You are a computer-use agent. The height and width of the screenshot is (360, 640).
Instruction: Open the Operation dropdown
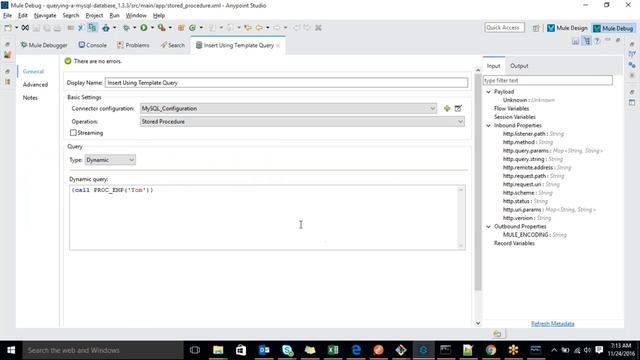(x=302, y=122)
